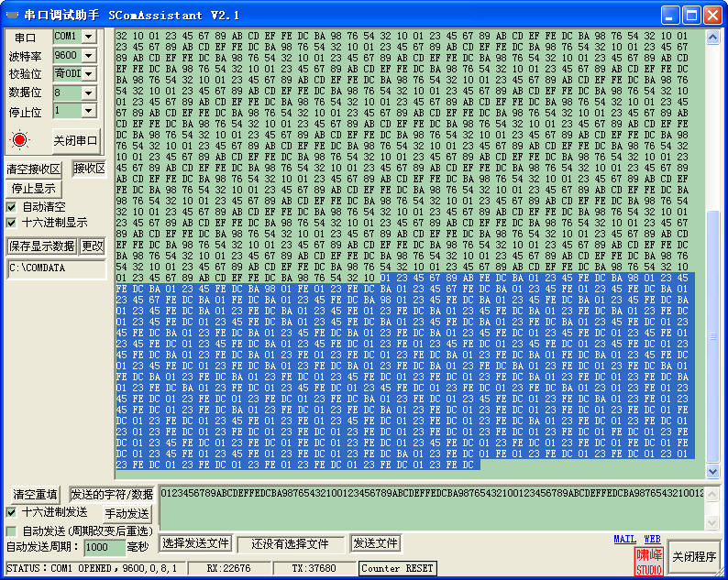Click 手动发送 button
The width and height of the screenshot is (728, 580).
(127, 514)
